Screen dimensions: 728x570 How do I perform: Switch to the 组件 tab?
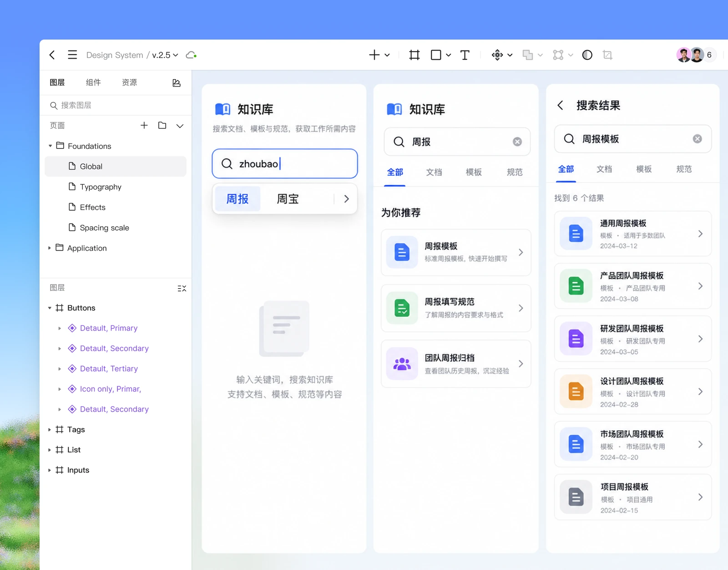point(93,82)
